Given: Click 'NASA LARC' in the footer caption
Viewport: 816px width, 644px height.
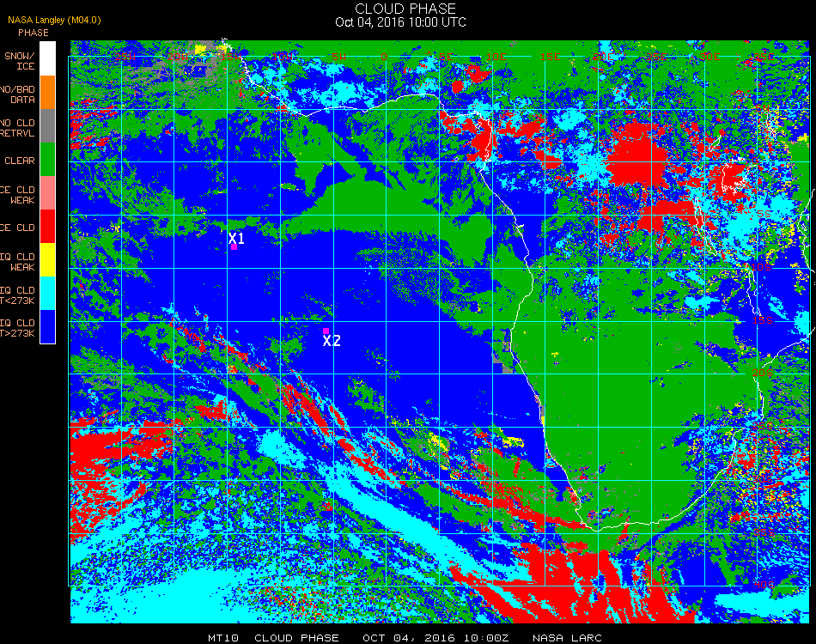Looking at the screenshot, I should click(x=567, y=638).
